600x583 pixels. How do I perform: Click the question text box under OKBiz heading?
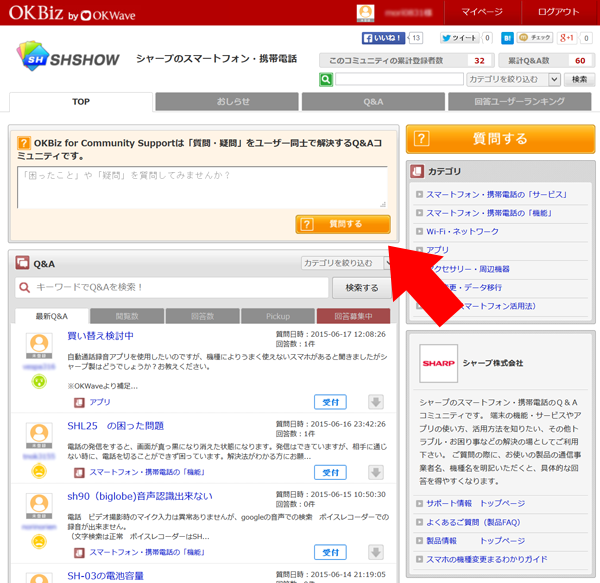click(201, 187)
